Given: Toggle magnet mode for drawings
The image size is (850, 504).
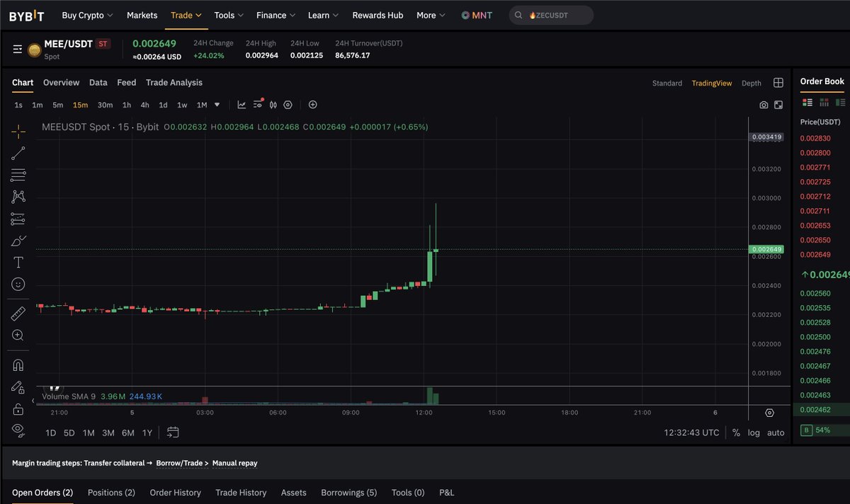Looking at the screenshot, I should tap(18, 365).
